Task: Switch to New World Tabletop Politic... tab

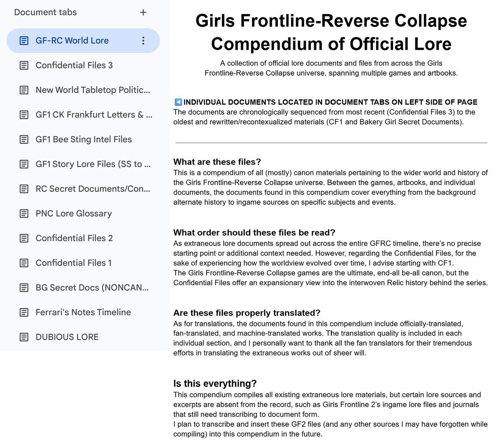Action: tap(83, 90)
